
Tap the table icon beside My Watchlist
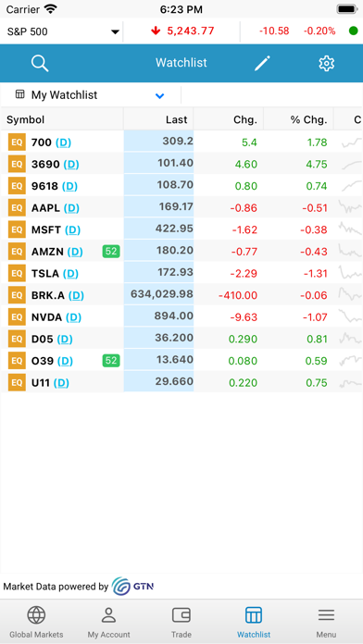(19, 94)
